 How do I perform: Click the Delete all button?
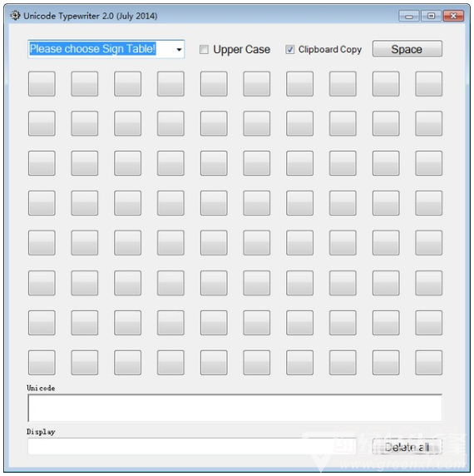407,447
